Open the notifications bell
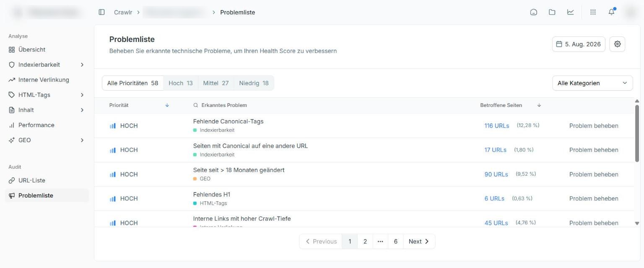The height and width of the screenshot is (268, 644). 611,12
